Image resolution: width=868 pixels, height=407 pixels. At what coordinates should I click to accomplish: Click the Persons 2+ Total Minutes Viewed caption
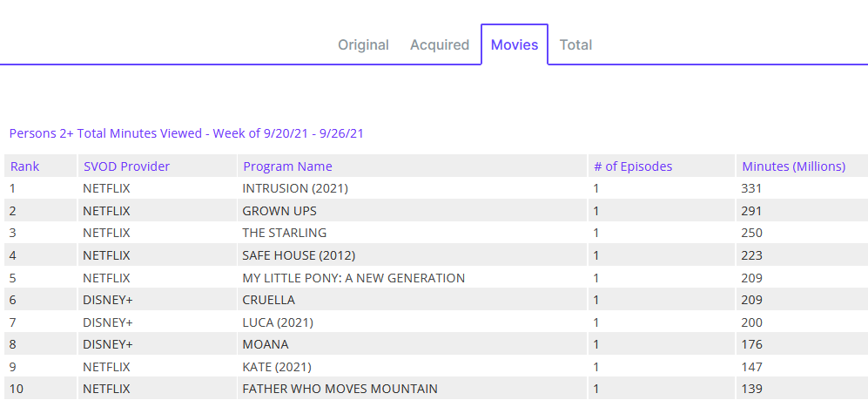pos(186,133)
